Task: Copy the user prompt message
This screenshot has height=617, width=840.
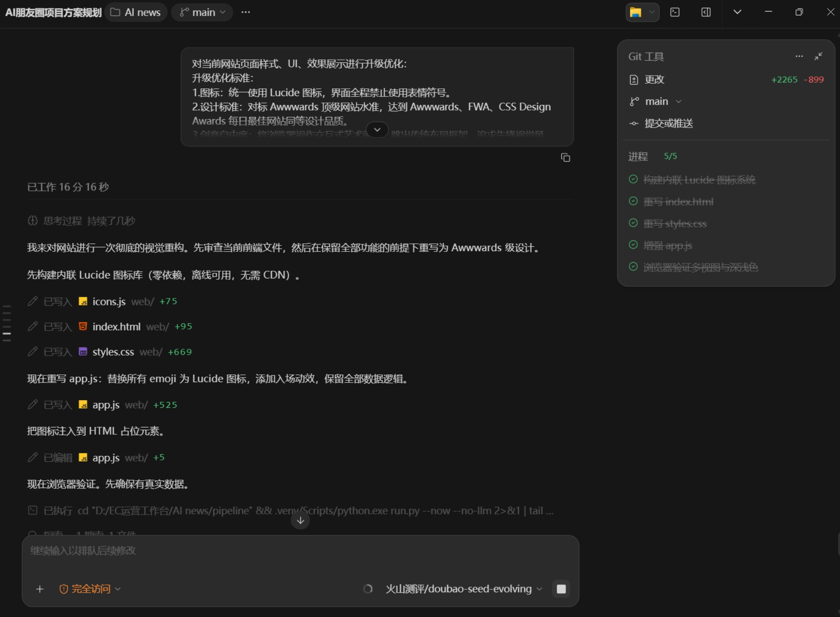Action: point(565,158)
